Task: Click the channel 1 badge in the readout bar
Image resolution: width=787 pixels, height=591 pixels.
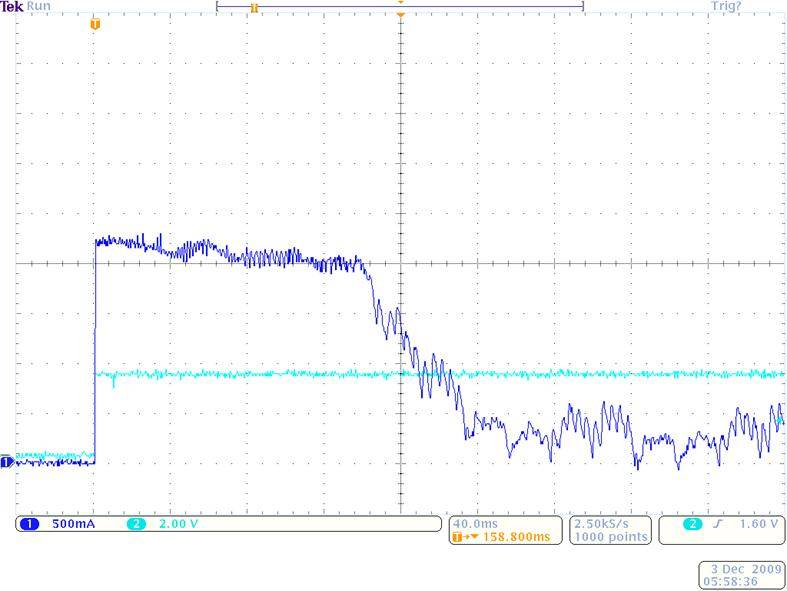Action: point(29,524)
